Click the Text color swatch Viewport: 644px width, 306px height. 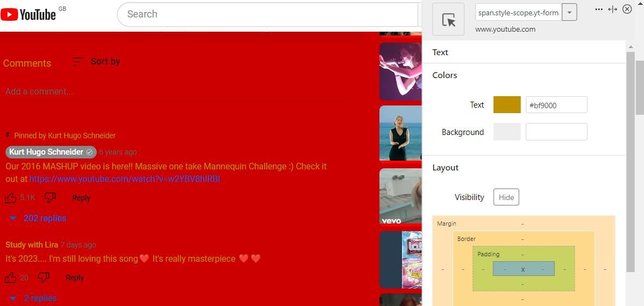click(x=507, y=105)
